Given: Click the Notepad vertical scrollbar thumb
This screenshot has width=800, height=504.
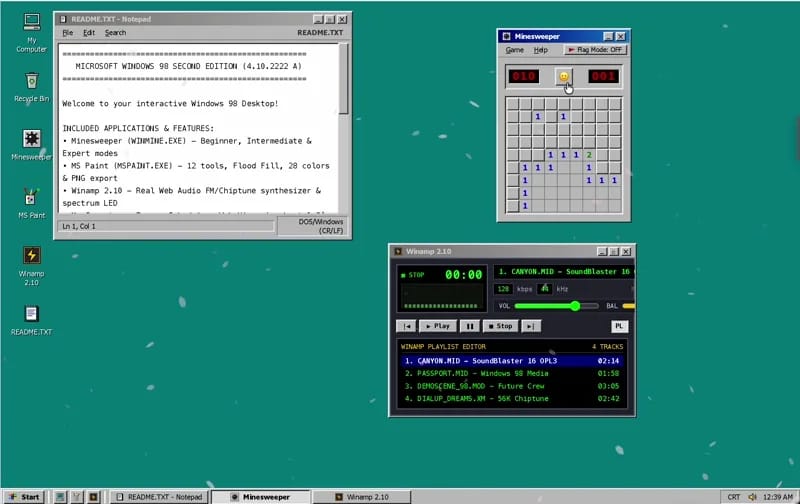Looking at the screenshot, I should pyautogui.click(x=344, y=79).
